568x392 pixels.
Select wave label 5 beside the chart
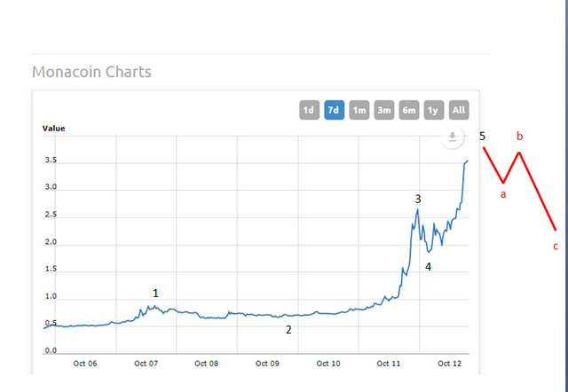(482, 136)
